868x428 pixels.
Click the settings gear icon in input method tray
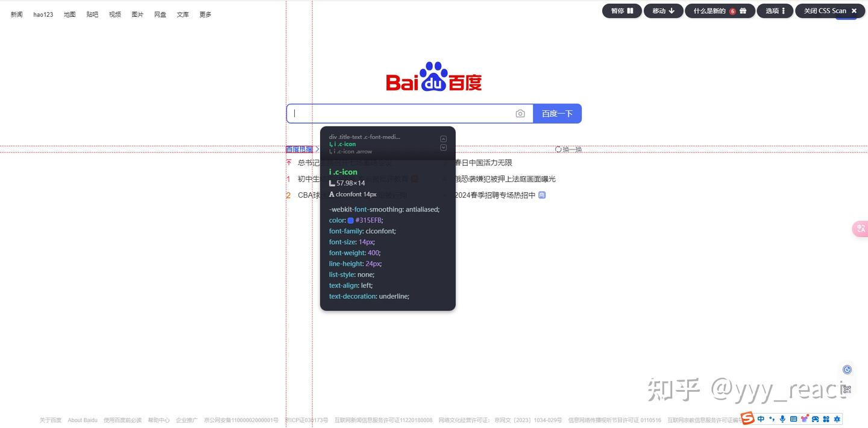tap(837, 418)
